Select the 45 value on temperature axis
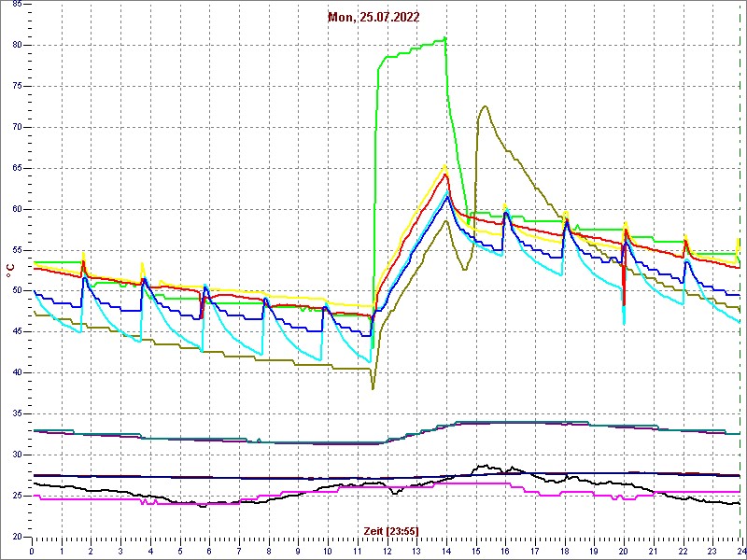Image resolution: width=747 pixels, height=560 pixels. 15,332
